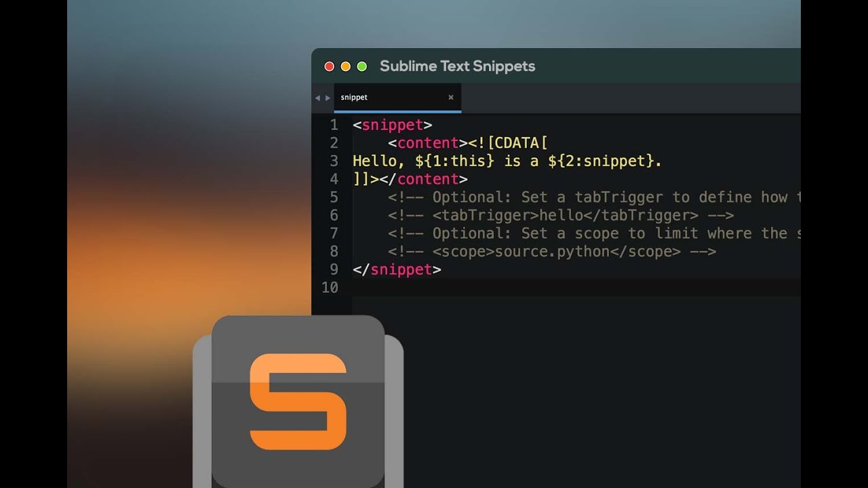The image size is (868, 488).
Task: Click the closing </snippet> tag
Action: click(397, 269)
